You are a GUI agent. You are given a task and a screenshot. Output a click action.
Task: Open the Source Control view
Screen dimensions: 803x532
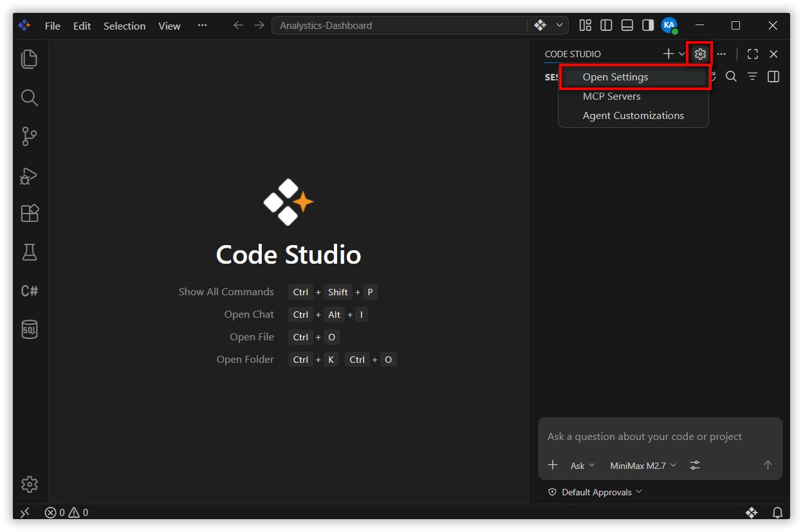pos(30,136)
